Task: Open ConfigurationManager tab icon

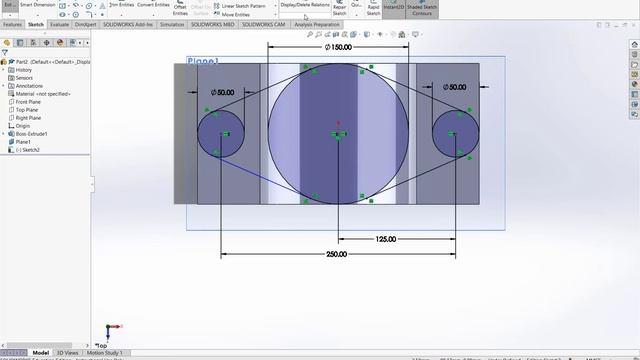Action: (33, 43)
